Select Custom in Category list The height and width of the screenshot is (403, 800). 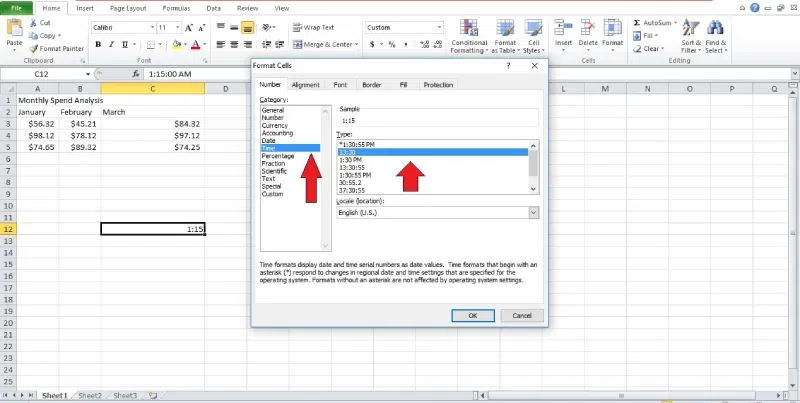(x=272, y=194)
